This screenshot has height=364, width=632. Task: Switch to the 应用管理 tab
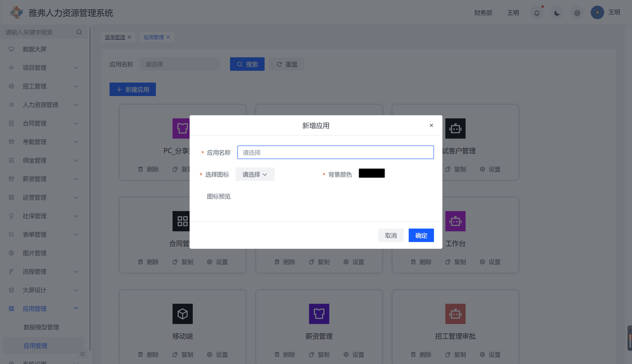click(154, 37)
